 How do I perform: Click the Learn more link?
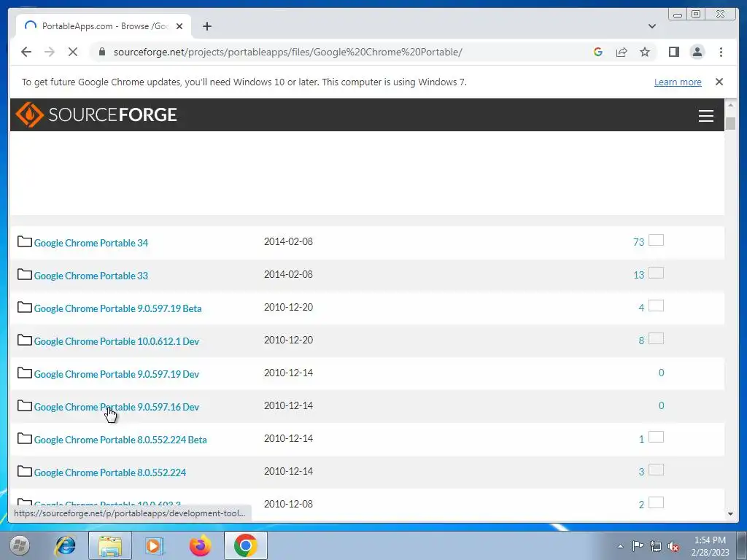click(x=678, y=82)
